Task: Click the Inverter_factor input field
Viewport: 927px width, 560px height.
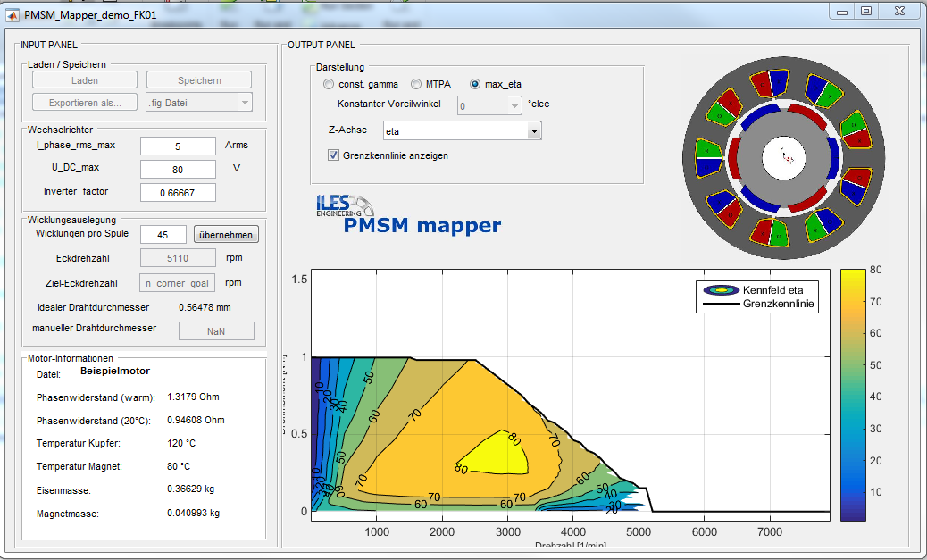Action: point(178,192)
